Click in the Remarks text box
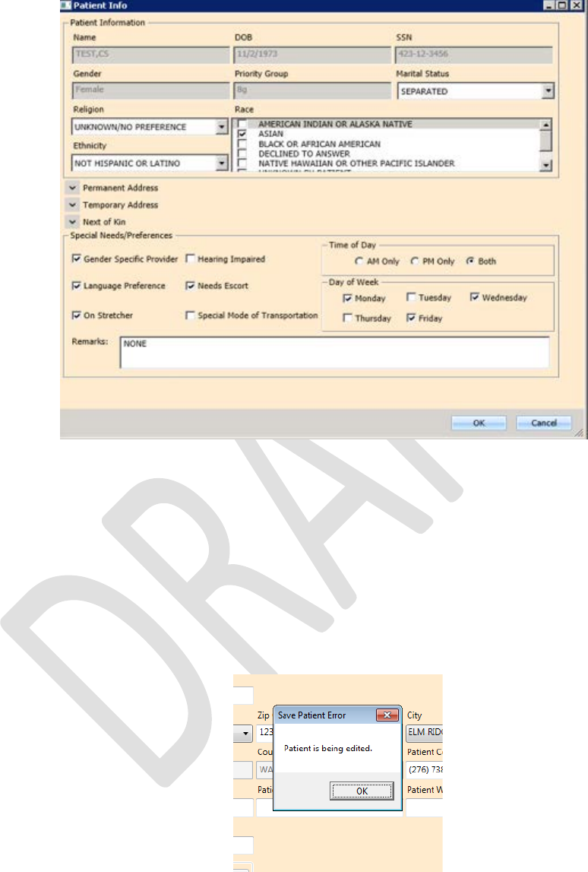 tap(334, 351)
